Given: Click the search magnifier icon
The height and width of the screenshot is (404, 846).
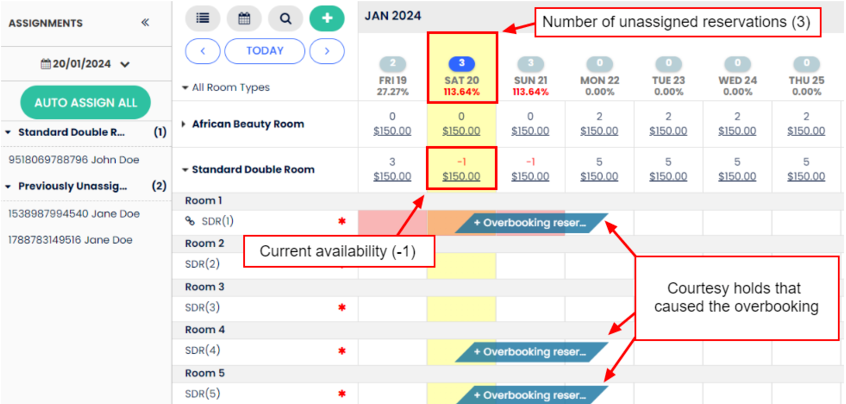Looking at the screenshot, I should point(285,18).
